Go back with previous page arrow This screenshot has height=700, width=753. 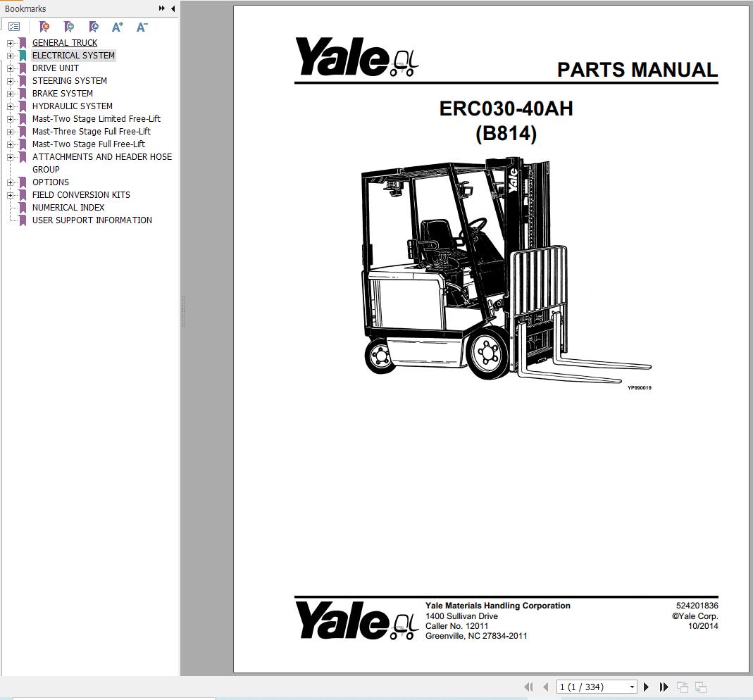coord(545,687)
